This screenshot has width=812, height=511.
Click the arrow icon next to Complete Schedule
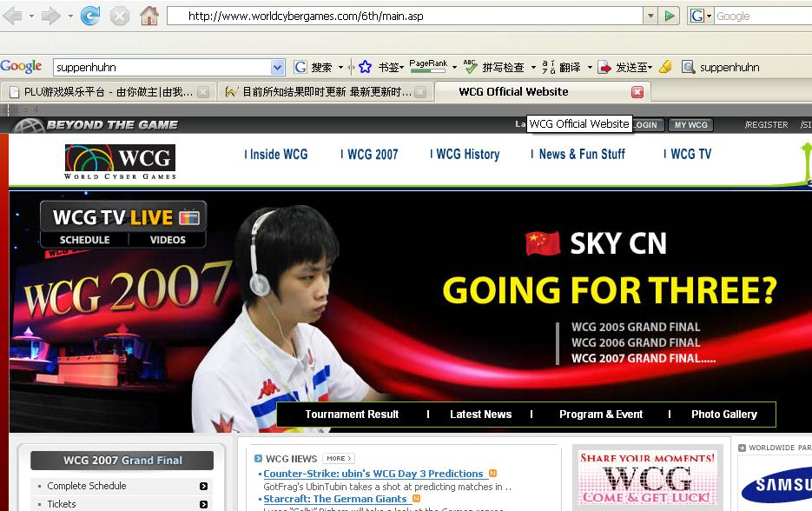pos(203,486)
